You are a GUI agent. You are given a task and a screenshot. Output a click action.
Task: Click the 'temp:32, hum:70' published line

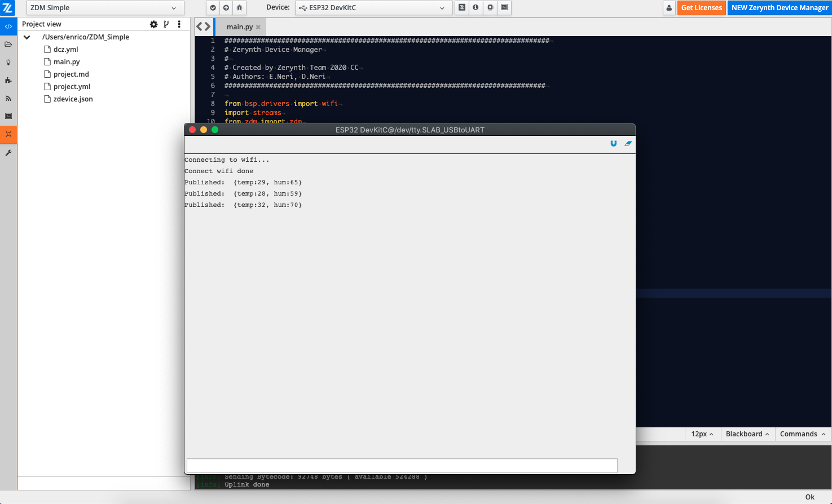[243, 205]
